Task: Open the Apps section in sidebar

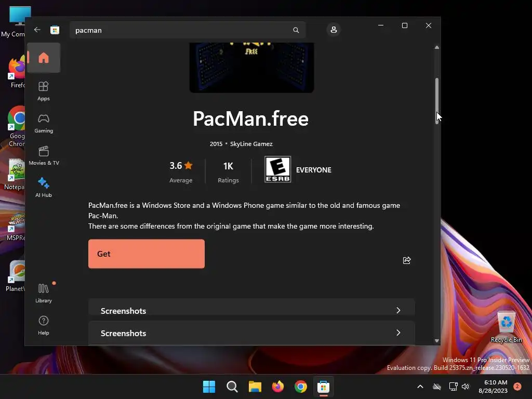Action: pos(44,91)
